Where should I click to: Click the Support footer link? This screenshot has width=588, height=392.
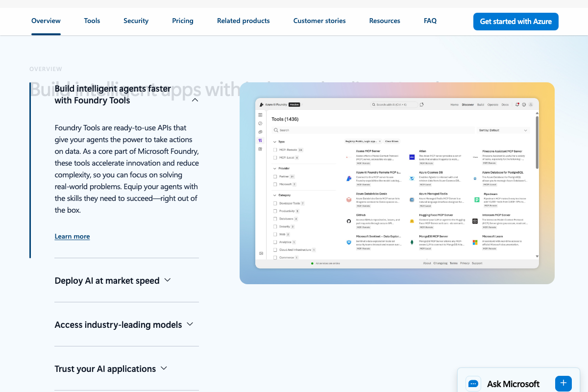pyautogui.click(x=477, y=263)
